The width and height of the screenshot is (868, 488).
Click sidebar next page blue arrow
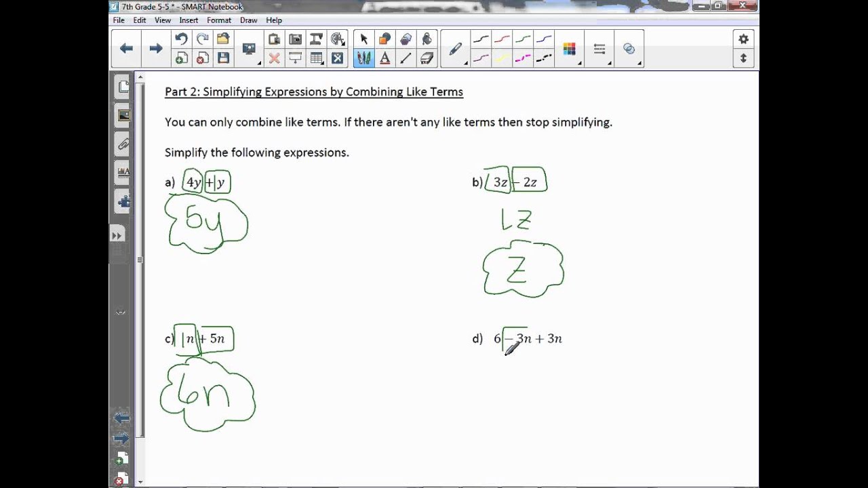121,439
